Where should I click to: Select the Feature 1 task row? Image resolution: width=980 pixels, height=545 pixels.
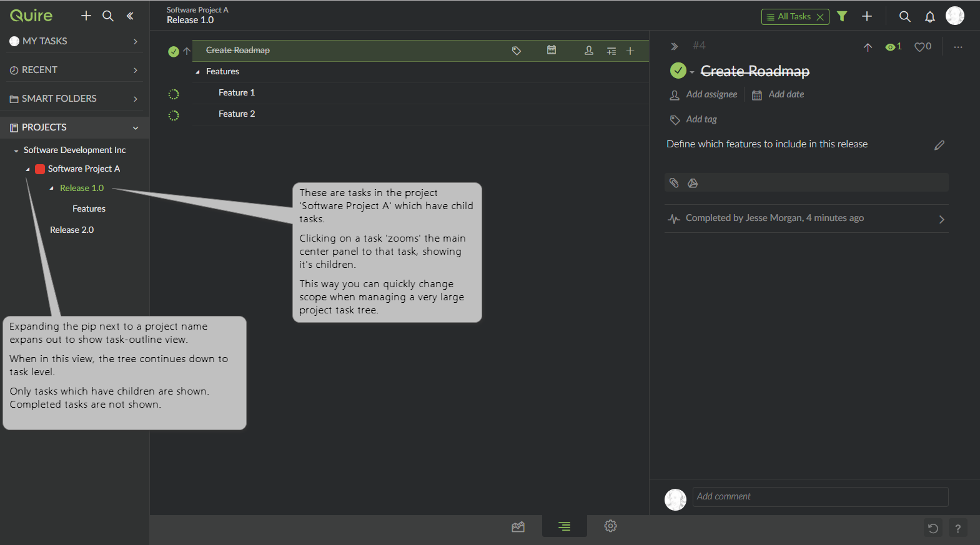coord(420,93)
